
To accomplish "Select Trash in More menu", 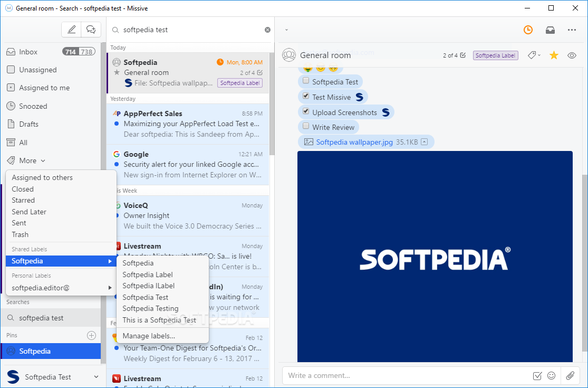I will [x=61, y=234].
